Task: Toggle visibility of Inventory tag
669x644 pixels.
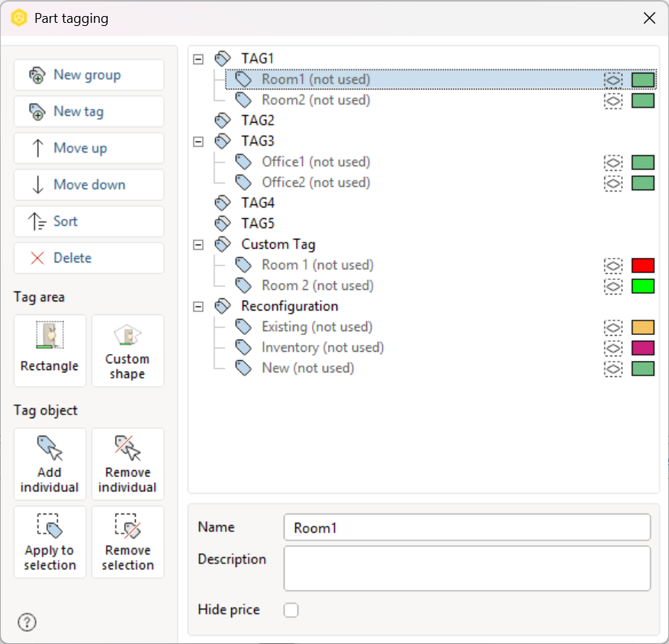Action: click(x=613, y=348)
